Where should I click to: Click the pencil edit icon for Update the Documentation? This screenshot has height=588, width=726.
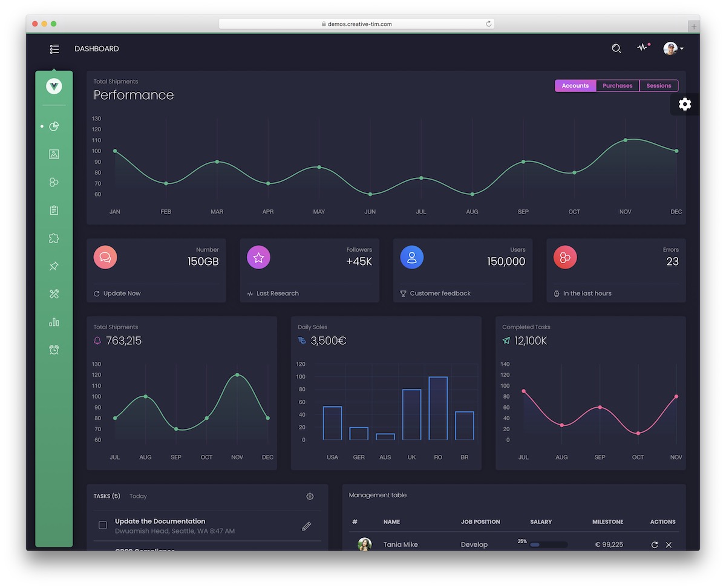pos(307,526)
